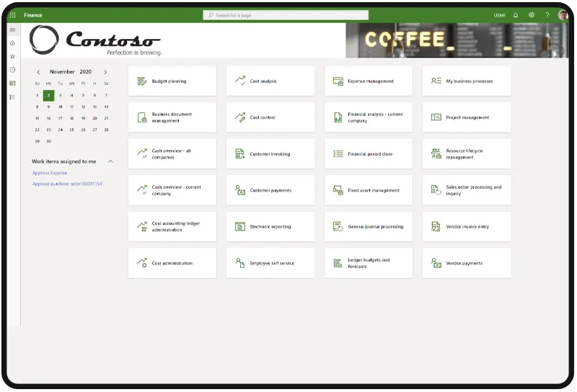
Task: Open the app launcher waffle icon
Action: [12, 15]
